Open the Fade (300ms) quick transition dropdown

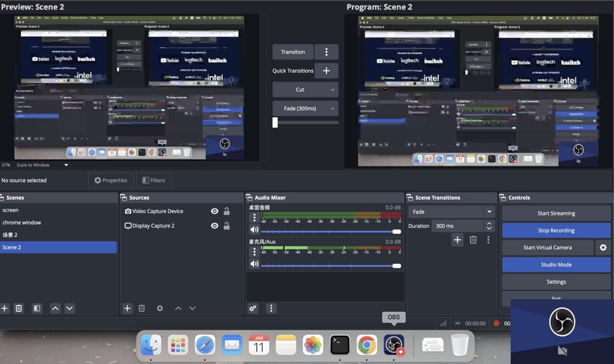pyautogui.click(x=305, y=109)
